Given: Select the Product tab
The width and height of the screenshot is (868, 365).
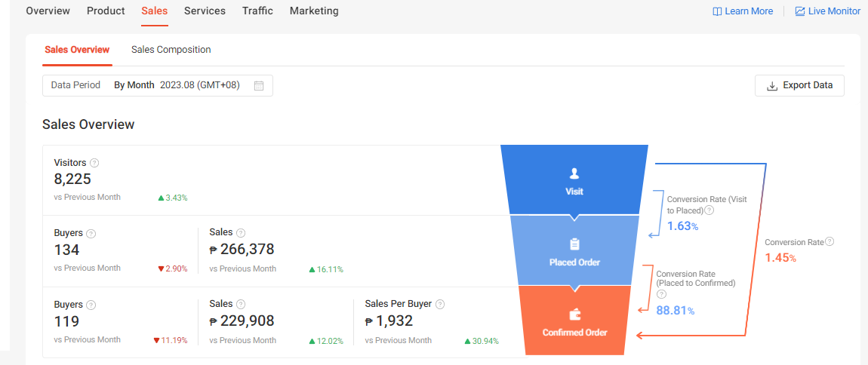Looking at the screenshot, I should 106,11.
